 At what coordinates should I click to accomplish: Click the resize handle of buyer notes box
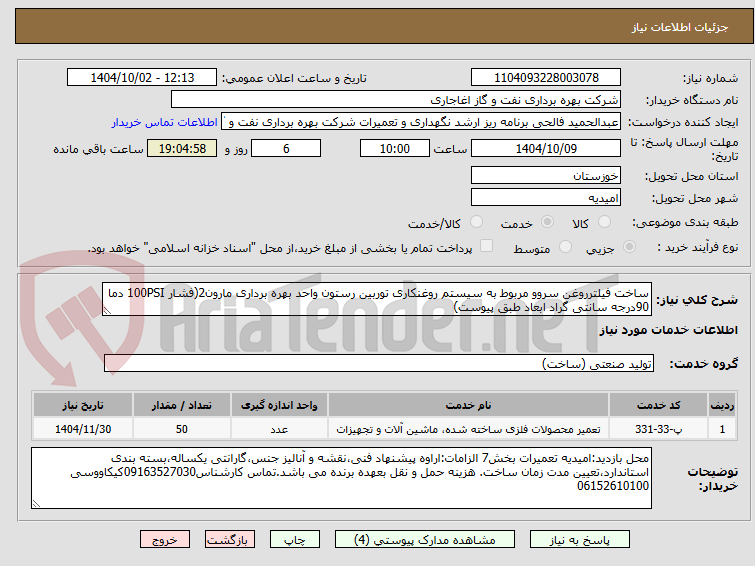36,504
